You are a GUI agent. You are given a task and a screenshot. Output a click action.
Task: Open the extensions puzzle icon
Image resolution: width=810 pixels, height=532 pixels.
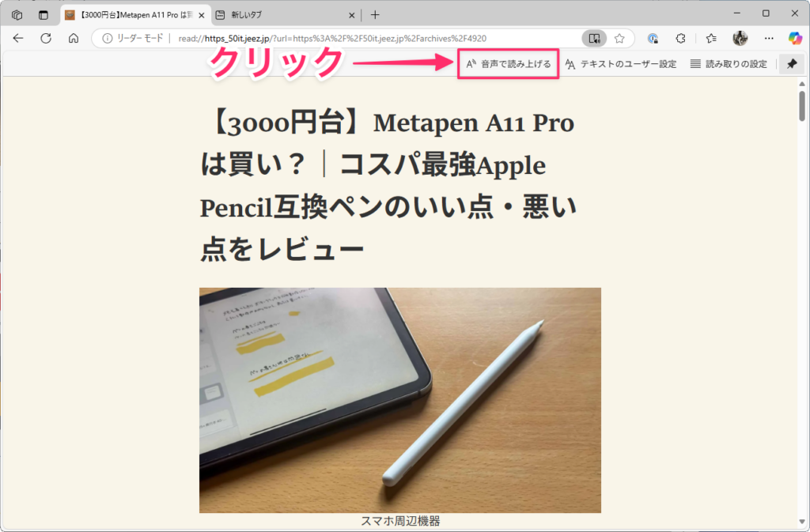[681, 38]
